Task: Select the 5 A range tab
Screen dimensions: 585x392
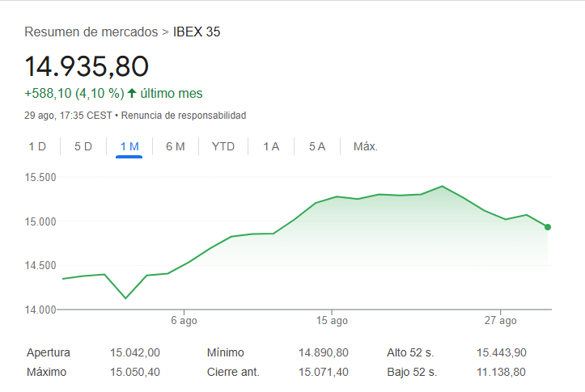Action: point(316,146)
